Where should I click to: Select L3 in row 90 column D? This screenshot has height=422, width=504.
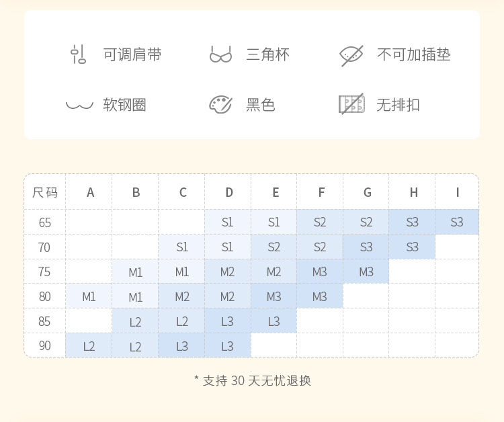pos(228,346)
